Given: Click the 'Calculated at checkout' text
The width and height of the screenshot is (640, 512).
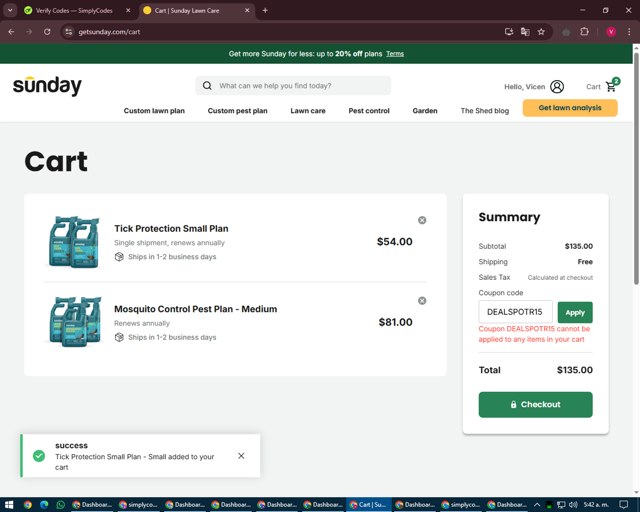Looking at the screenshot, I should 560,278.
